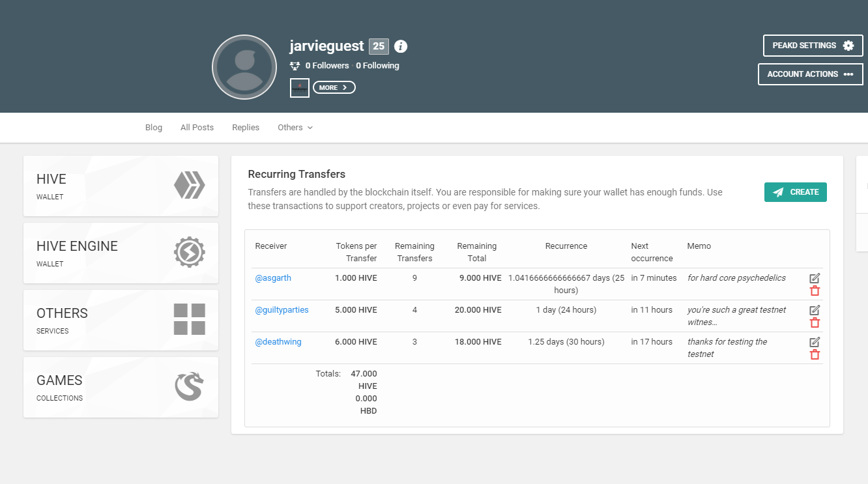868x484 pixels.
Task: Open the @asgarth receiver profile
Action: pyautogui.click(x=273, y=278)
